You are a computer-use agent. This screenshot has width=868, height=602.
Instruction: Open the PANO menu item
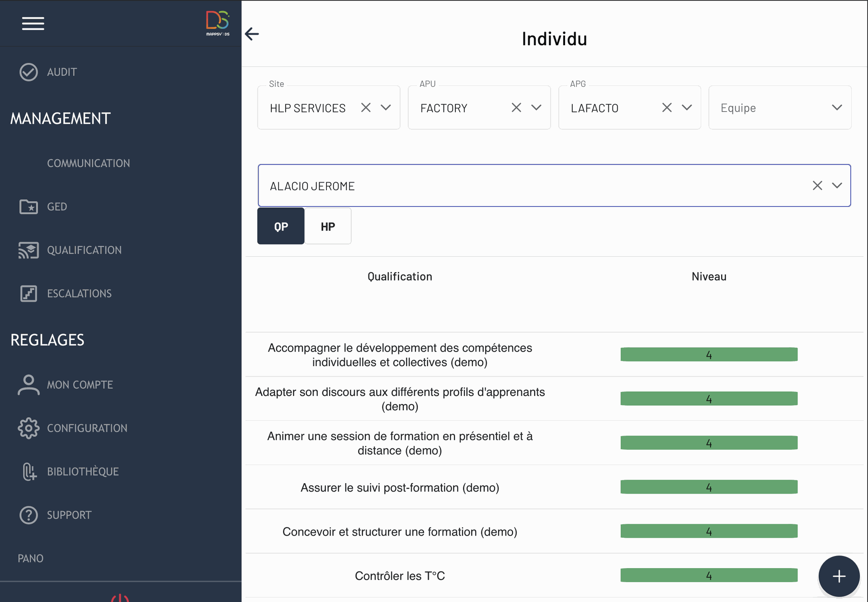(31, 558)
